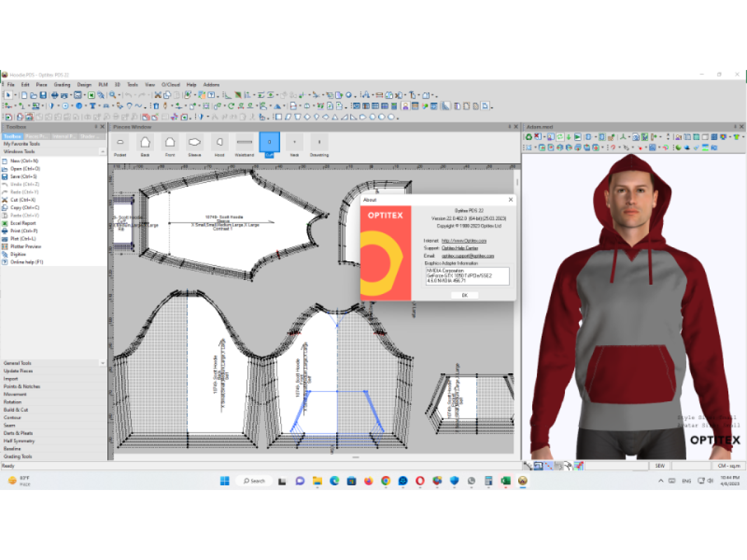Toggle the pin on the 3D model panel

(735, 127)
